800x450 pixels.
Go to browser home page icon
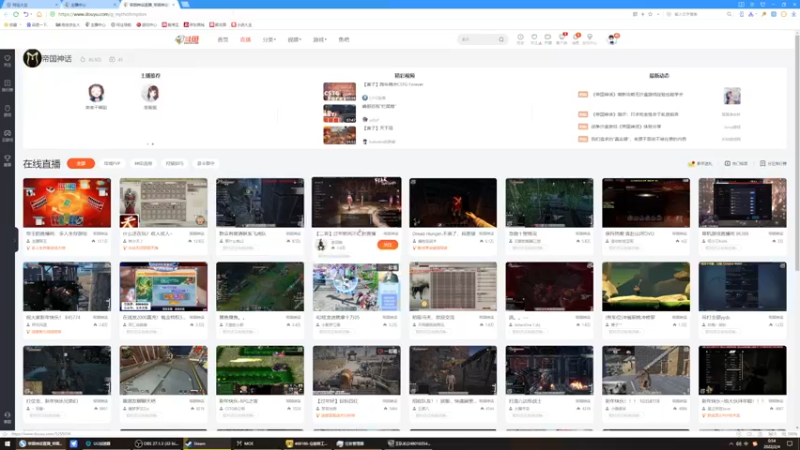pyautogui.click(x=39, y=14)
